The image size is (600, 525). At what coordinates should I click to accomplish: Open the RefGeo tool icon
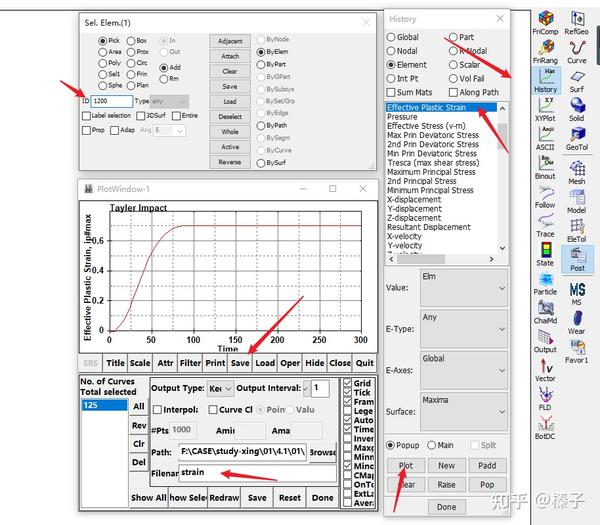click(x=577, y=23)
